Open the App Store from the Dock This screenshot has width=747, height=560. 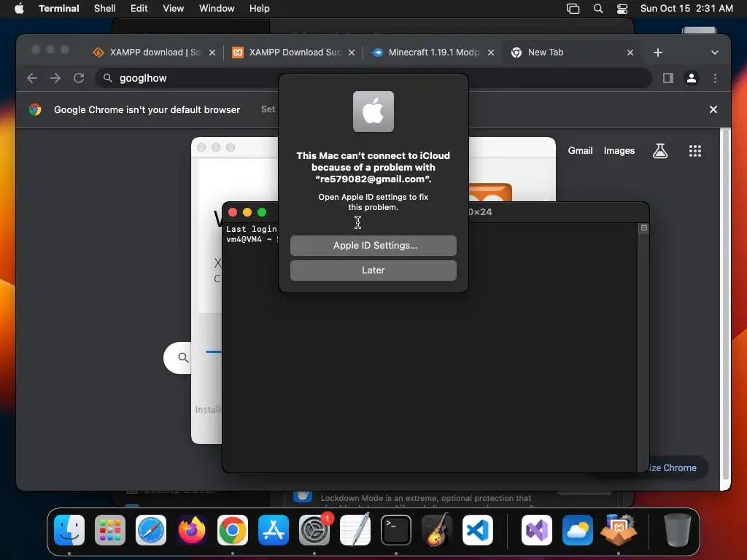[274, 530]
